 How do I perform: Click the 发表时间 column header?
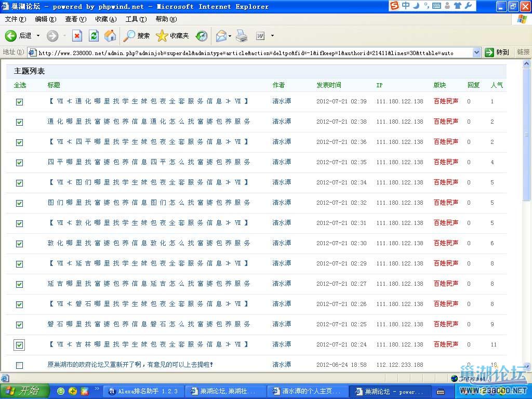[328, 85]
